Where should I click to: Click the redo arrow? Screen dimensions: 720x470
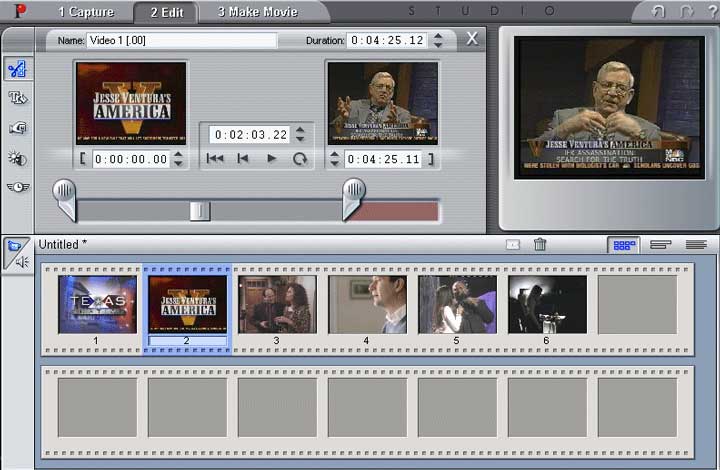point(686,11)
